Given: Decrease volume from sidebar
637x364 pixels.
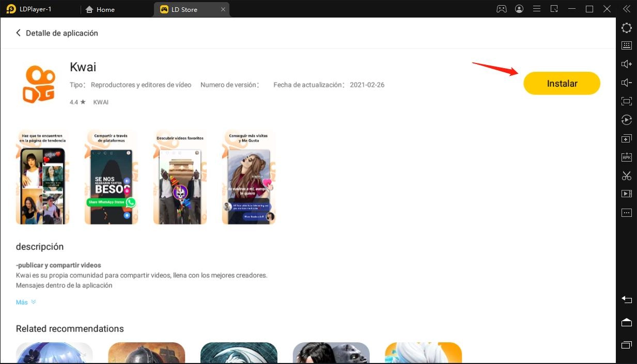Looking at the screenshot, I should tap(627, 83).
